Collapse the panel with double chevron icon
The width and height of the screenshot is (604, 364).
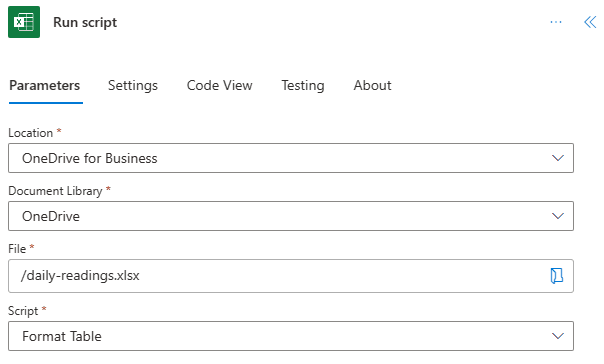point(590,22)
